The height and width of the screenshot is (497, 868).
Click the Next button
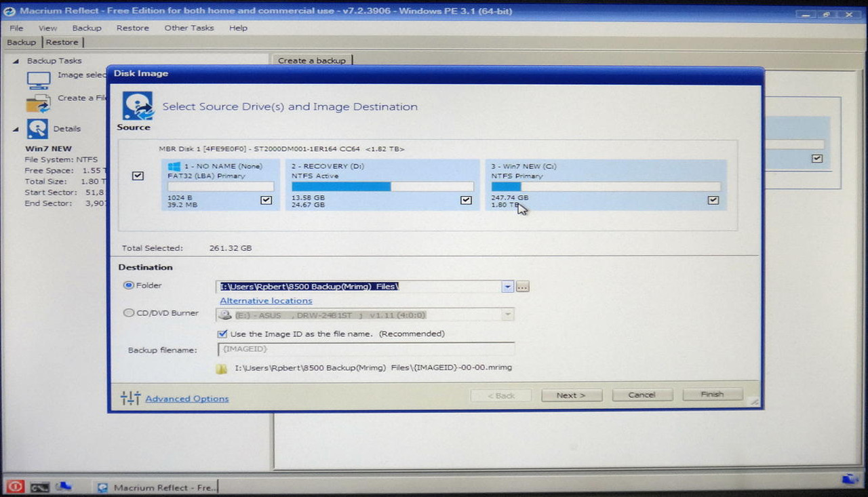[x=571, y=395]
